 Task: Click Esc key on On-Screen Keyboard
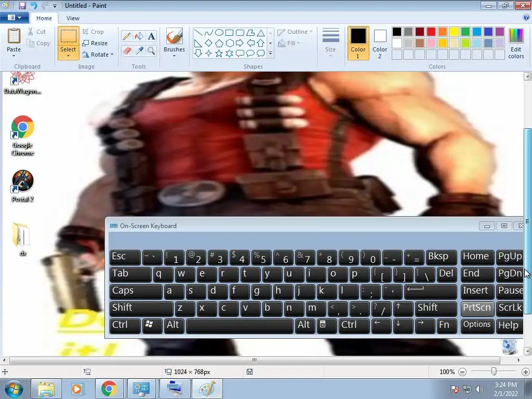[x=125, y=257]
